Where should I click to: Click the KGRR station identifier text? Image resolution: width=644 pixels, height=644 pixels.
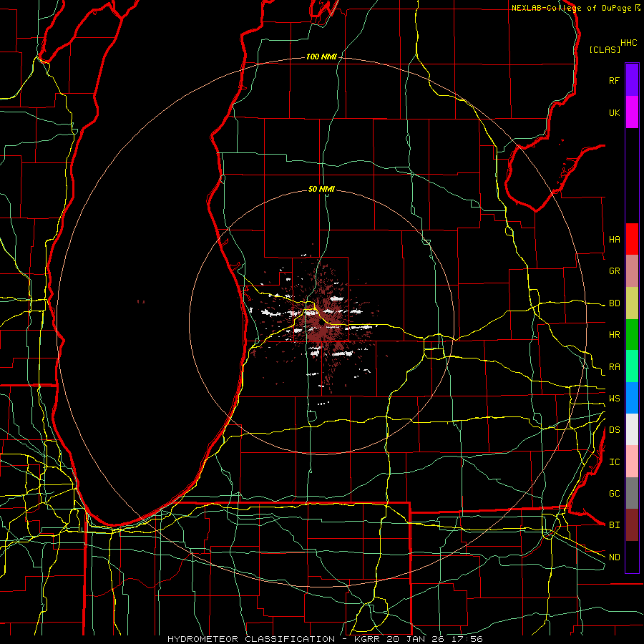tap(367, 639)
